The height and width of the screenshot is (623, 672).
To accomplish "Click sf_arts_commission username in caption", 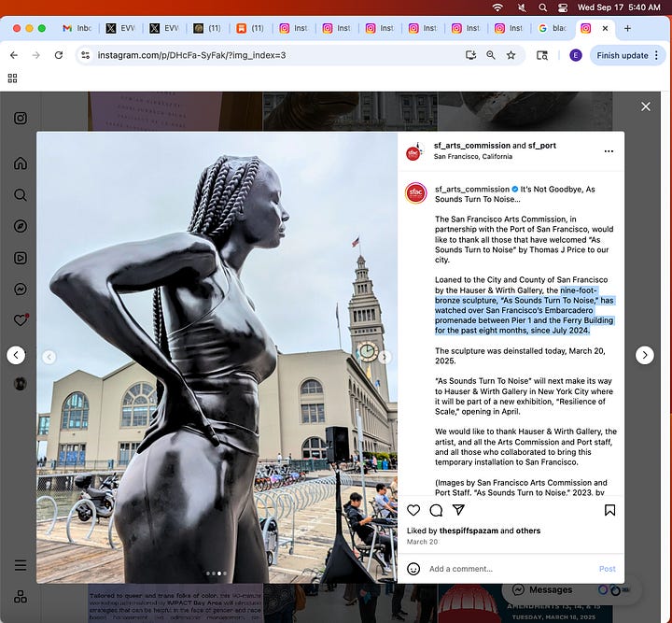I will click(472, 189).
